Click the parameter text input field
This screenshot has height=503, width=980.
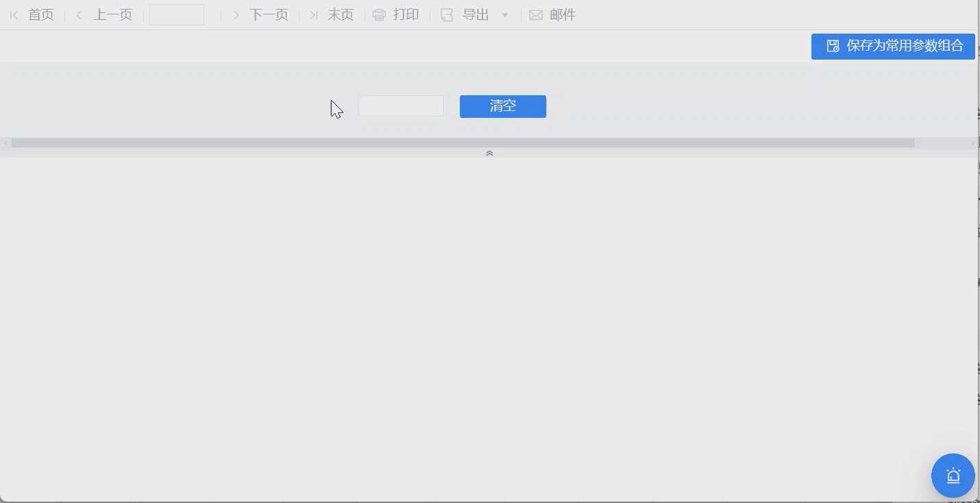[401, 106]
